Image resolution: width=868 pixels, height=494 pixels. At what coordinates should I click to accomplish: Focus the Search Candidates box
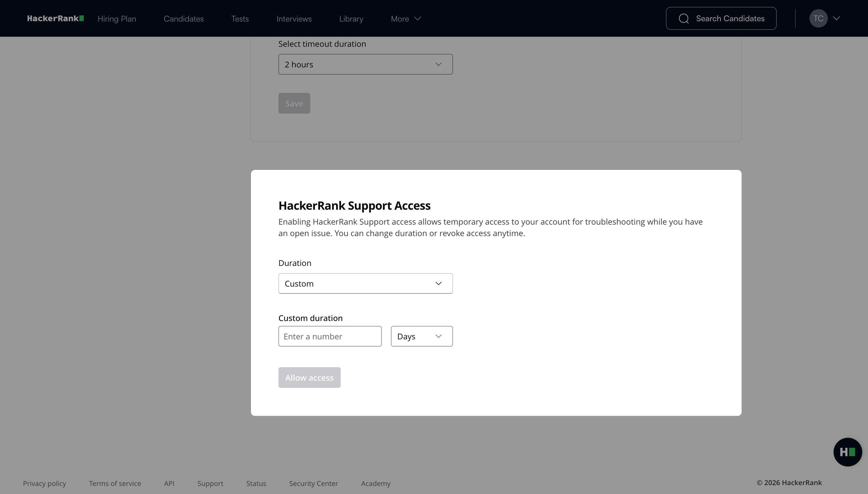721,18
